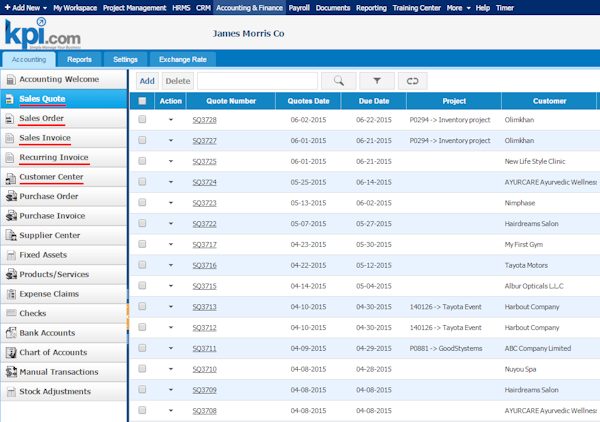Screen dimensions: 600x422
Task: Click the Supplier Center sidebar icon
Action: 11,235
